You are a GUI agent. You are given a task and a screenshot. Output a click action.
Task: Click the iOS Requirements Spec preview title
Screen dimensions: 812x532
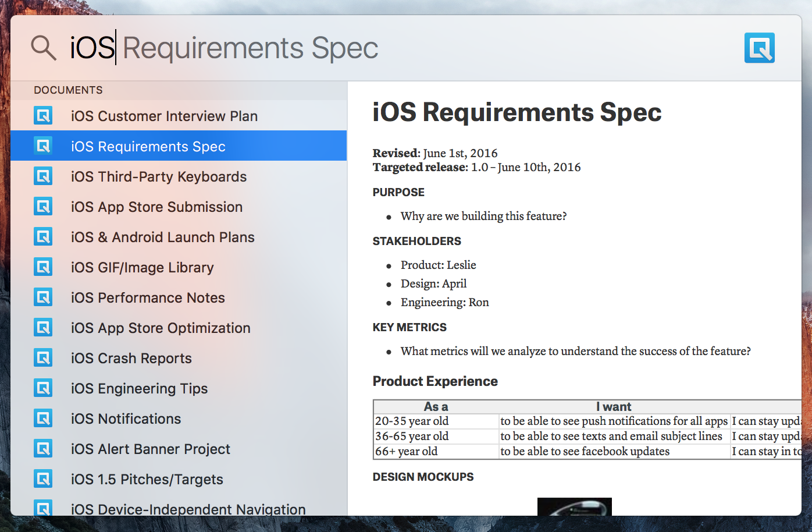pyautogui.click(x=517, y=112)
